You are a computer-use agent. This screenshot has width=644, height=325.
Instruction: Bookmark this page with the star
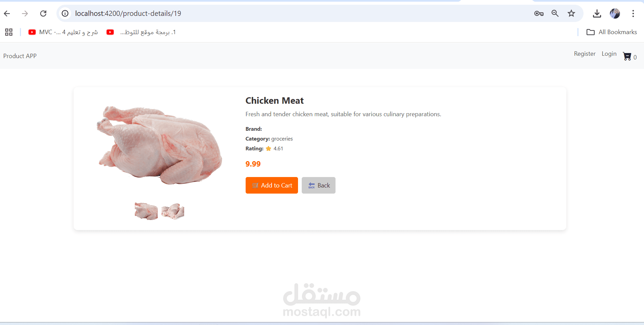(571, 14)
